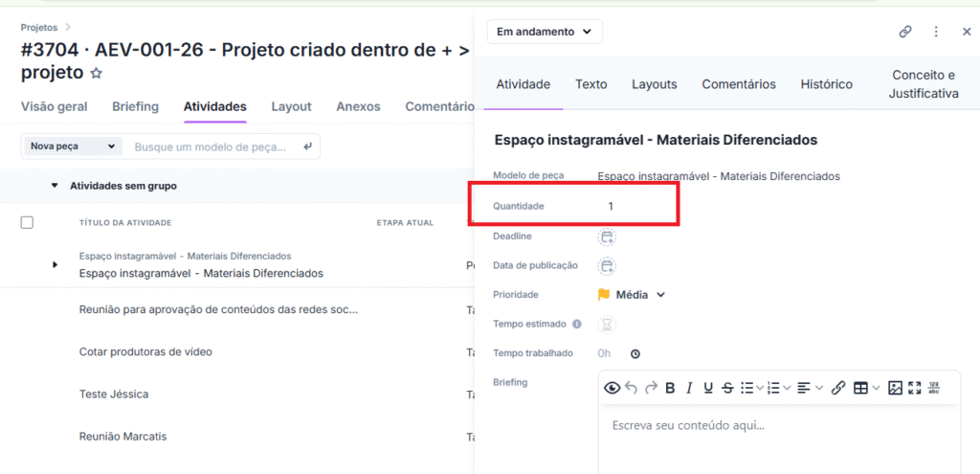
Task: Open the Em andamento status dropdown
Action: click(545, 32)
